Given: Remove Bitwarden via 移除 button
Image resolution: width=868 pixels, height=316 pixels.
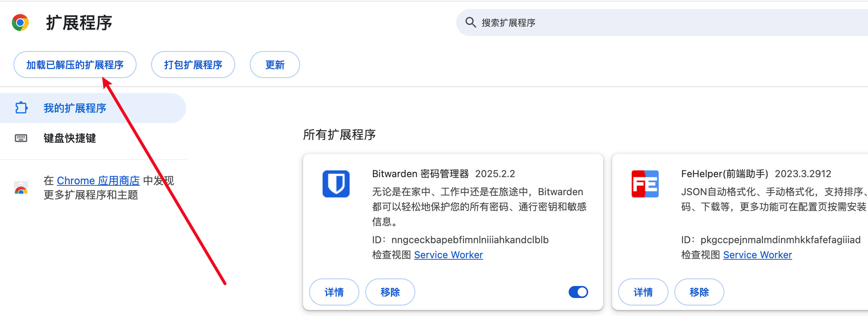Looking at the screenshot, I should (x=390, y=292).
